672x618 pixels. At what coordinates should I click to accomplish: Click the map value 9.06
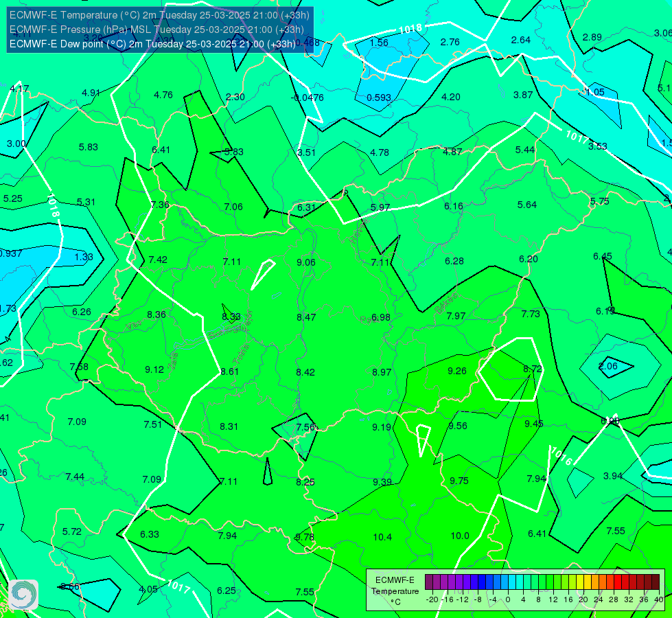pyautogui.click(x=306, y=262)
